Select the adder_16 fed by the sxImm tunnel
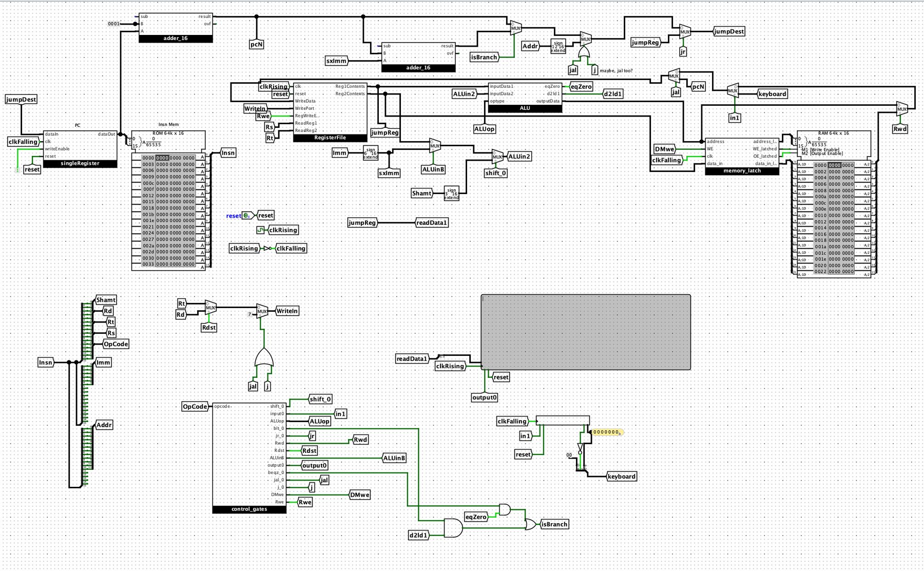 pyautogui.click(x=418, y=57)
